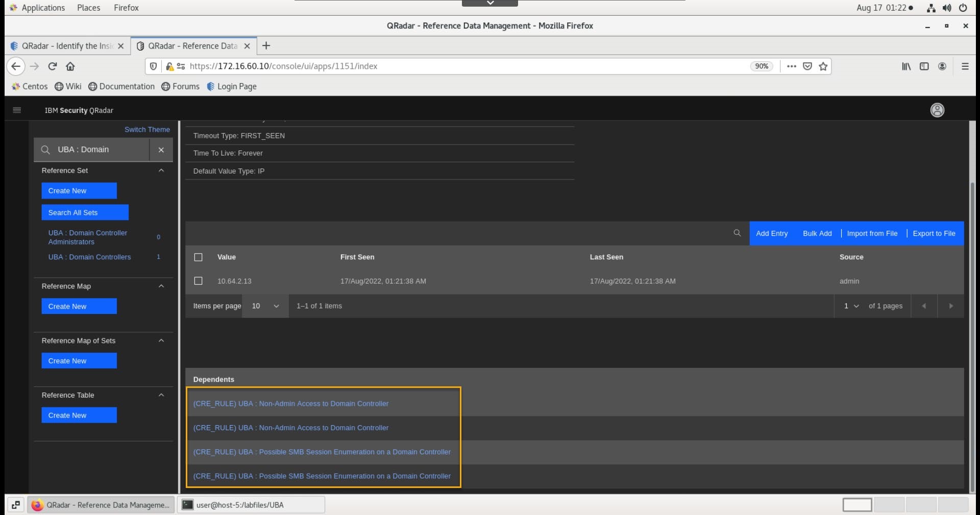
Task: Open the page number dropdown
Action: tap(851, 306)
